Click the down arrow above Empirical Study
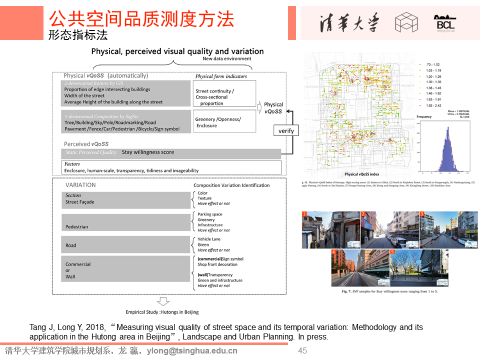The width and height of the screenshot is (481, 360). click(x=163, y=301)
